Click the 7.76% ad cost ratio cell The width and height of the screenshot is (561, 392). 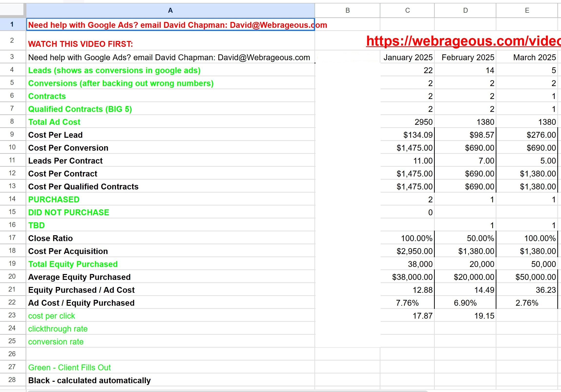(407, 303)
